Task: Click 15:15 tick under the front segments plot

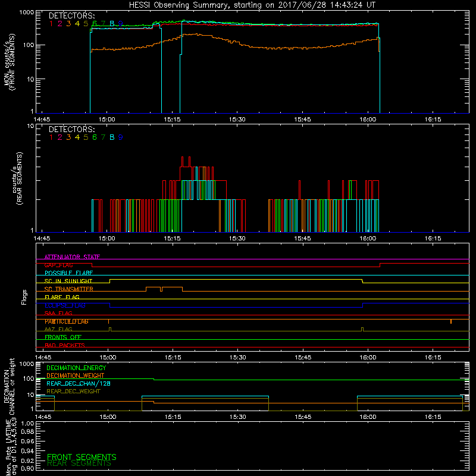Action: [172, 120]
